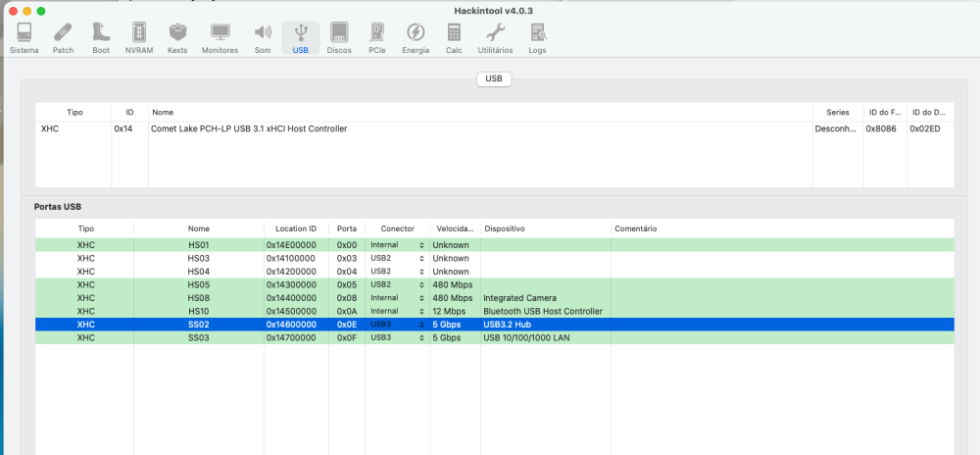Select the SS02 port name
Screen dimensions: 980x455
point(199,325)
